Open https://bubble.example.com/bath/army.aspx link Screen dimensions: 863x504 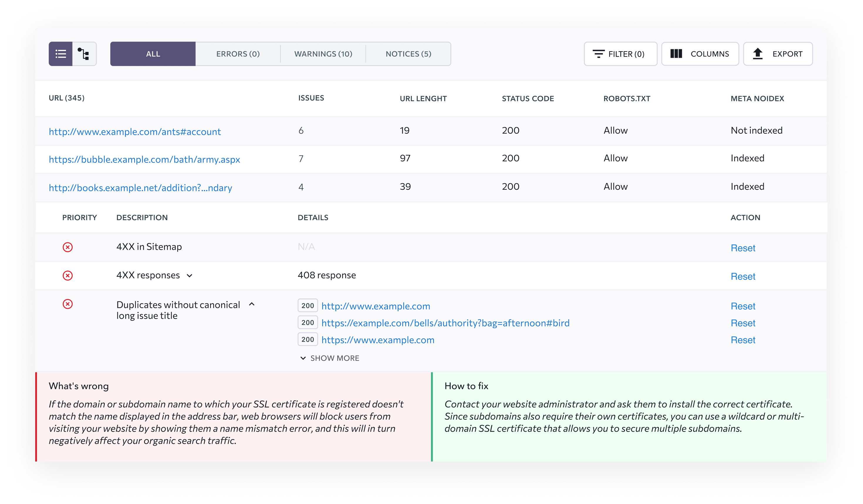145,159
